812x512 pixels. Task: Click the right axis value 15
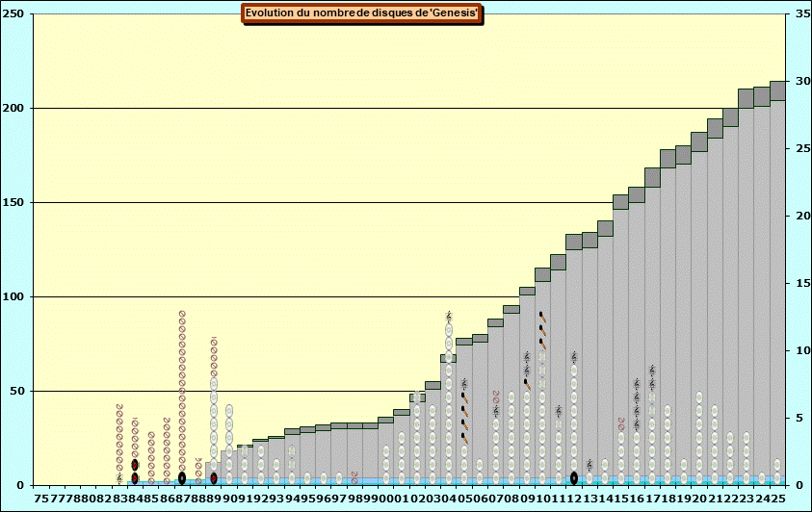pos(803,283)
